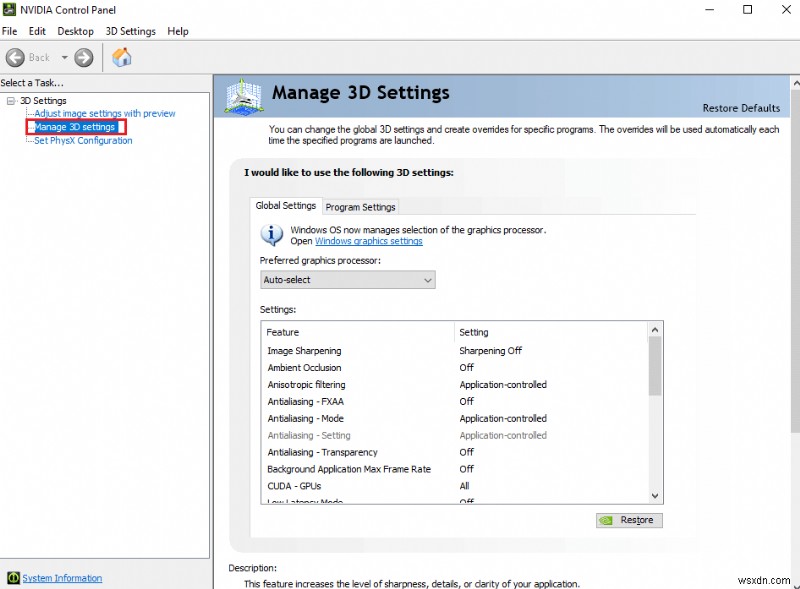
Task: Open the Desktop menu
Action: [x=76, y=31]
